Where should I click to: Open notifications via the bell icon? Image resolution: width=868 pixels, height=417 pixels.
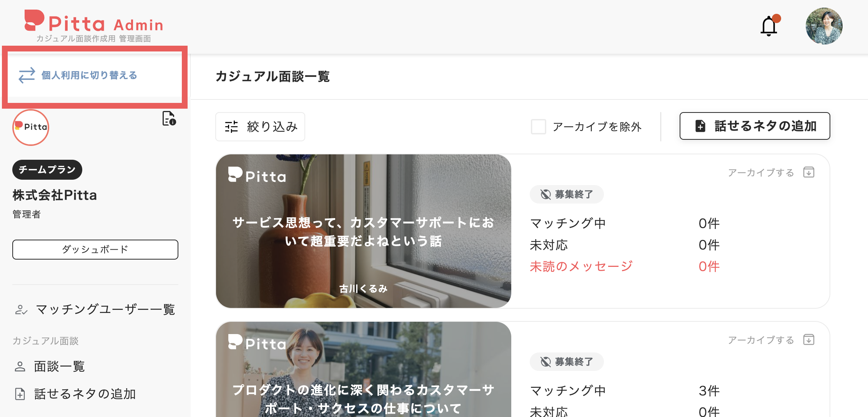(769, 26)
